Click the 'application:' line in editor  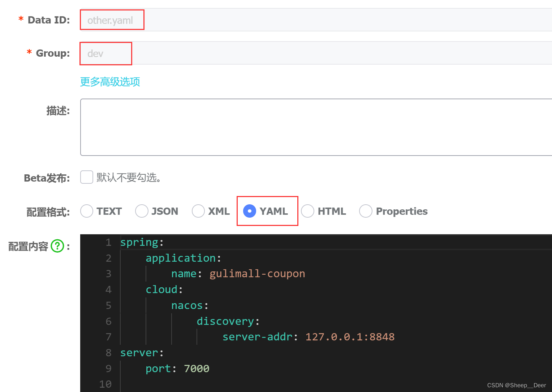pyautogui.click(x=184, y=258)
